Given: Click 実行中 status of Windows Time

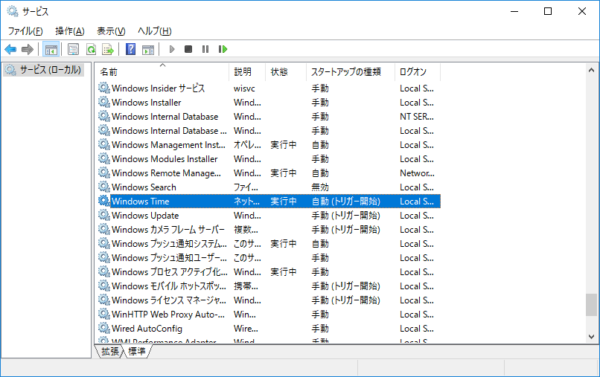Looking at the screenshot, I should pyautogui.click(x=284, y=201).
